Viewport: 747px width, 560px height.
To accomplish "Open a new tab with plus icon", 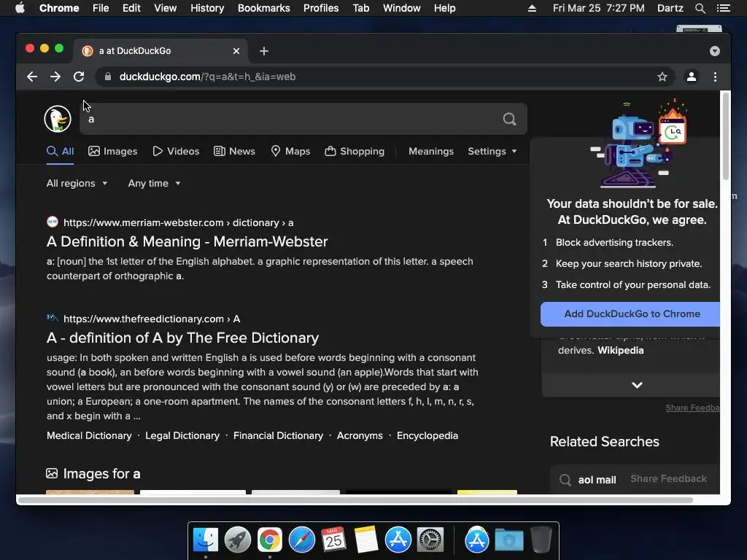I will [264, 51].
